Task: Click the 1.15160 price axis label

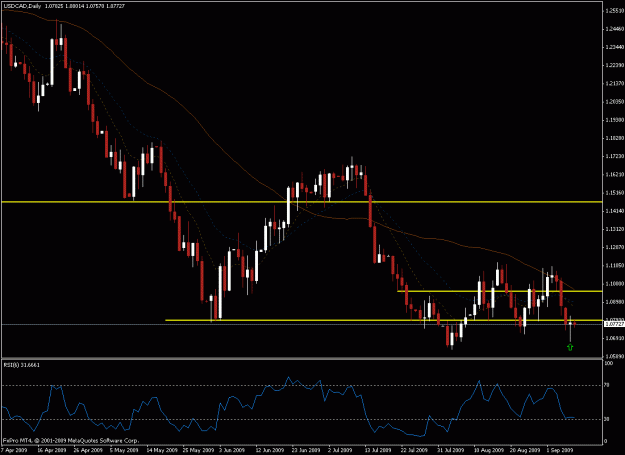Action: click(614, 192)
